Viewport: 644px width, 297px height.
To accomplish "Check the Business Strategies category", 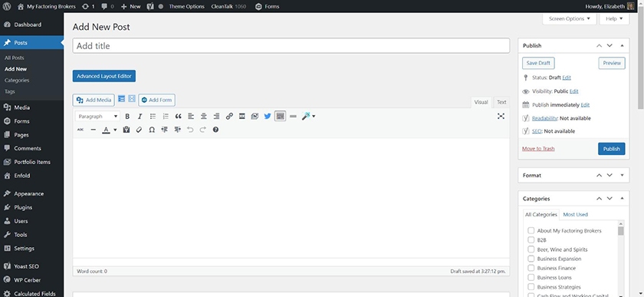I will [531, 287].
